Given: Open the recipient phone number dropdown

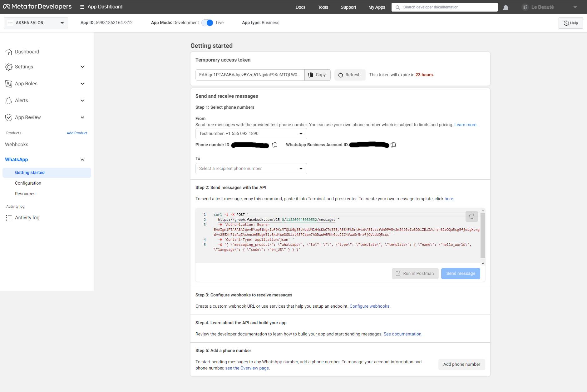Looking at the screenshot, I should [251, 169].
